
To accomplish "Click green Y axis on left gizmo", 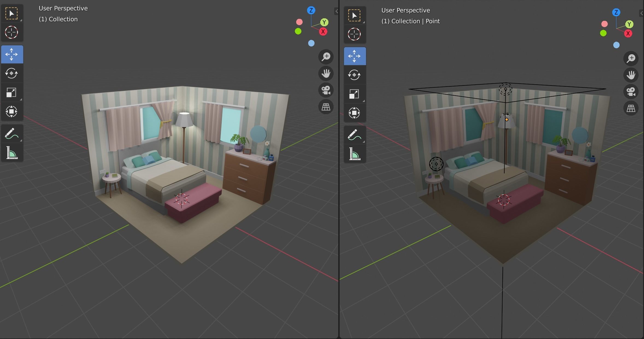I will click(x=324, y=22).
